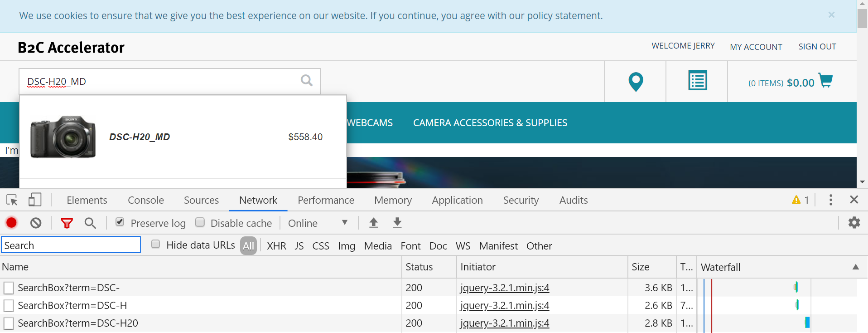
Task: Switch to the Application tab
Action: (x=457, y=200)
